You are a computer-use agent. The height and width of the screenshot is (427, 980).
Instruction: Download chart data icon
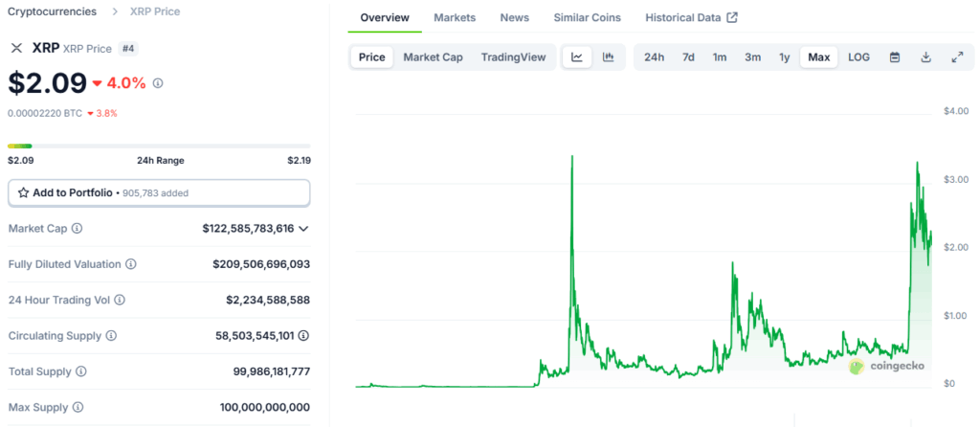click(926, 57)
